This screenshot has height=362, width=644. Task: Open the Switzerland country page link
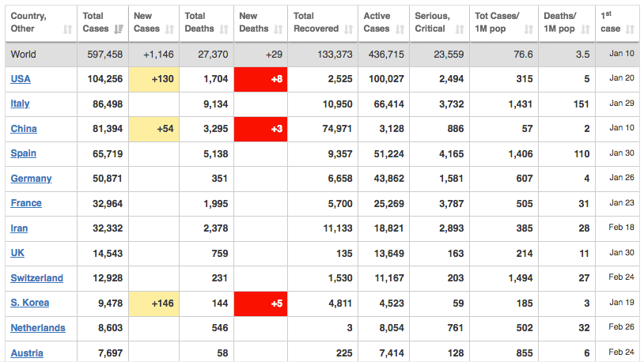pos(37,278)
